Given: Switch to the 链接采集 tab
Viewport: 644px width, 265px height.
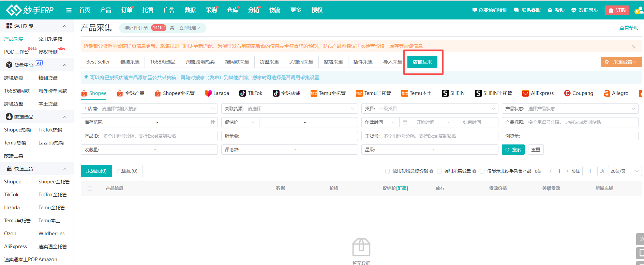Looking at the screenshot, I should 130,62.
